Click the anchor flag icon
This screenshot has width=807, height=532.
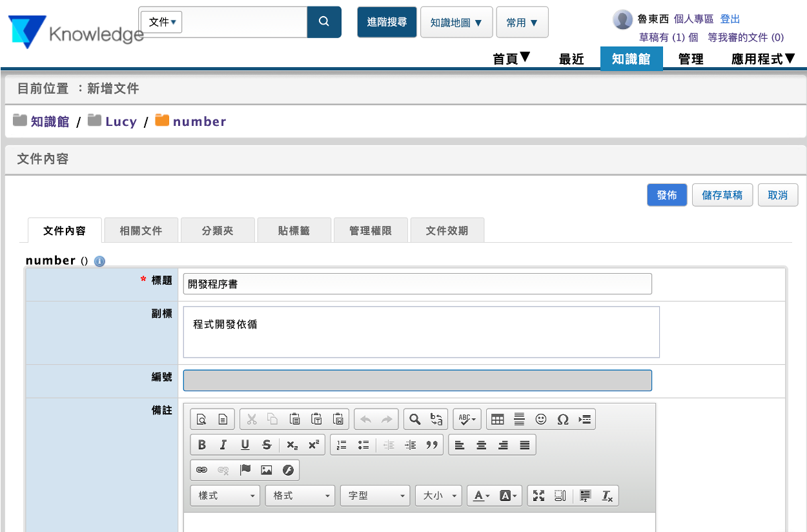pyautogui.click(x=245, y=470)
